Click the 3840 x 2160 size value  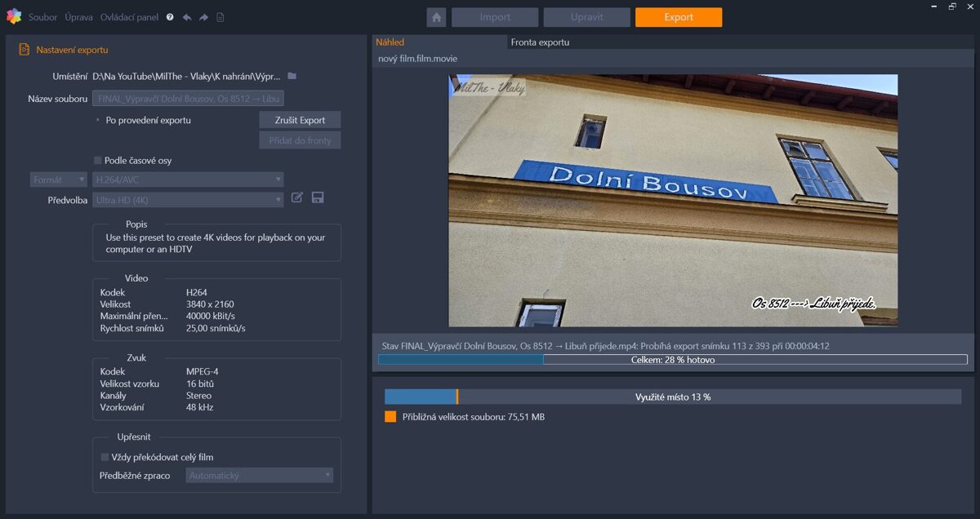coord(210,304)
